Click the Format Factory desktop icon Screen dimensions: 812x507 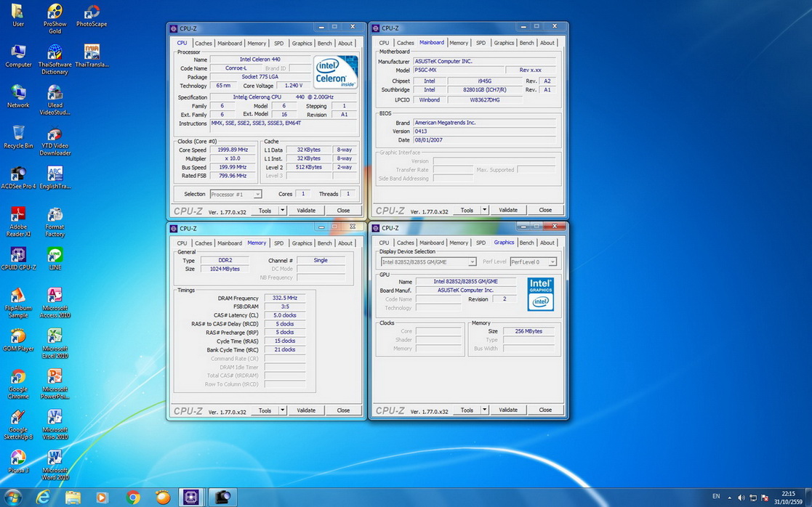click(55, 222)
